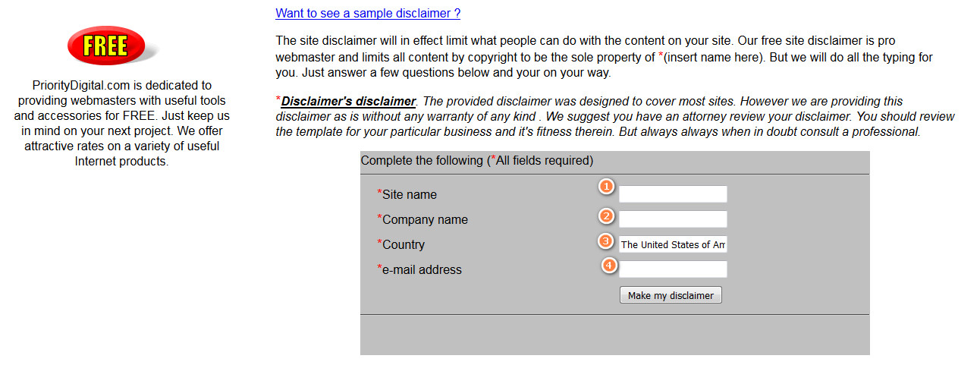This screenshot has width=980, height=365.
Task: Click the orange number 3 marker
Action: tap(605, 241)
